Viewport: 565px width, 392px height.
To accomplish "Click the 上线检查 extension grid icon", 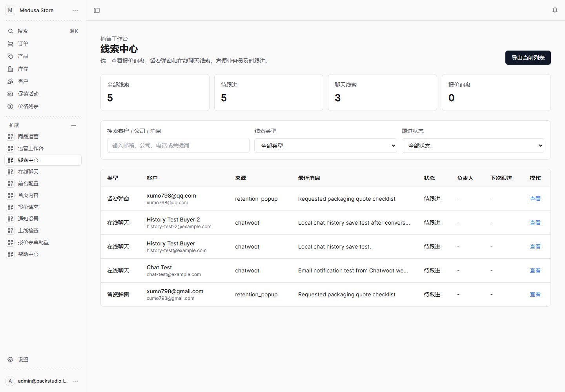I will click(x=11, y=230).
